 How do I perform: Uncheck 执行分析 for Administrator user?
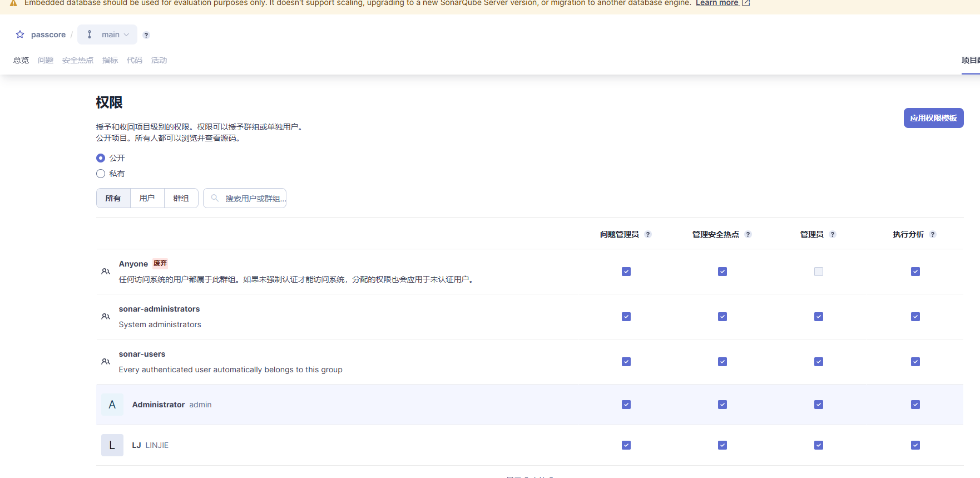coord(915,405)
